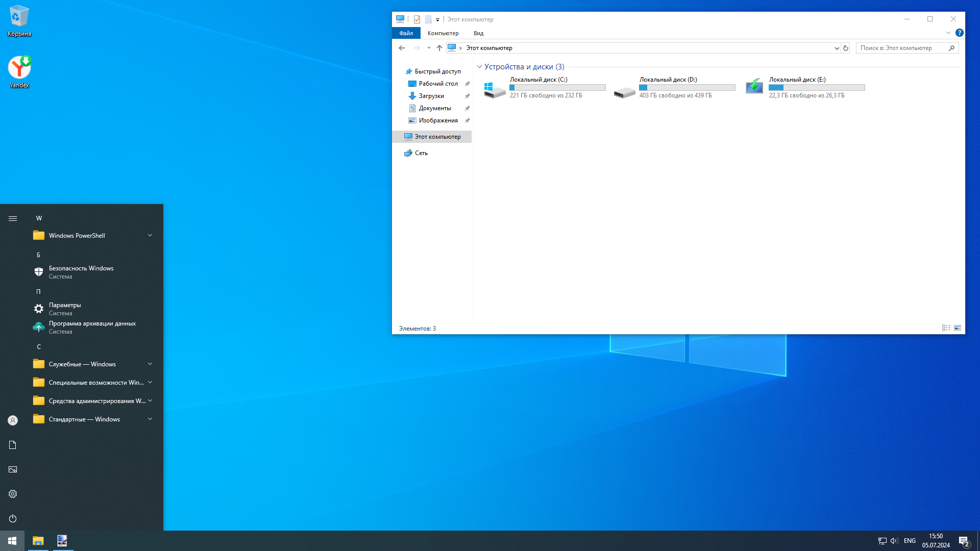
Task: Open address bar history dropdown arrow
Action: coord(837,48)
